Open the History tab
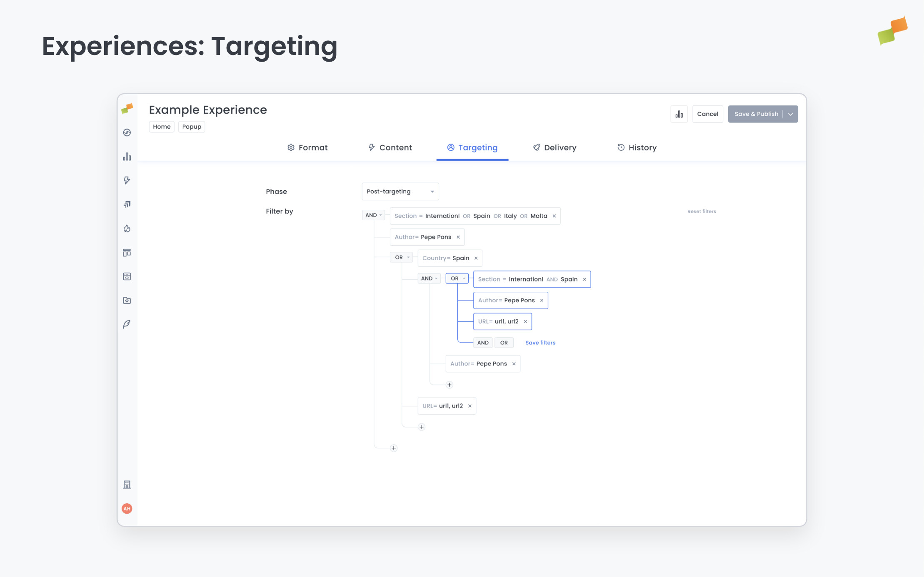 642,147
